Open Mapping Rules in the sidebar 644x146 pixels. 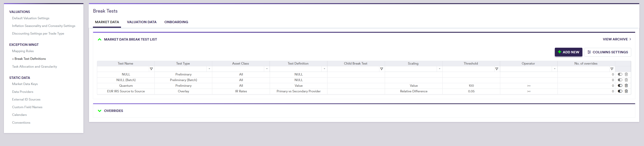(23, 51)
